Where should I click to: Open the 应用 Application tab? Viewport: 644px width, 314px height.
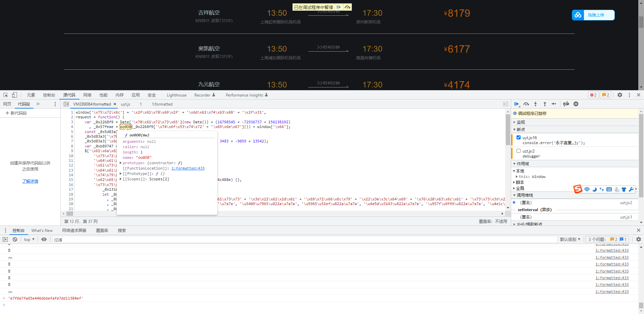click(136, 95)
